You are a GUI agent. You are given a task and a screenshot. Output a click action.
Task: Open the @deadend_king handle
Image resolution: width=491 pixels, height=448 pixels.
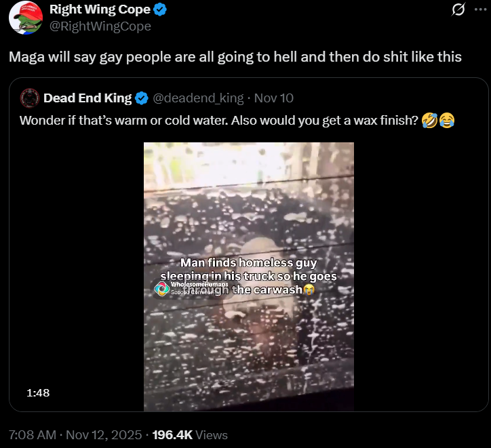198,98
